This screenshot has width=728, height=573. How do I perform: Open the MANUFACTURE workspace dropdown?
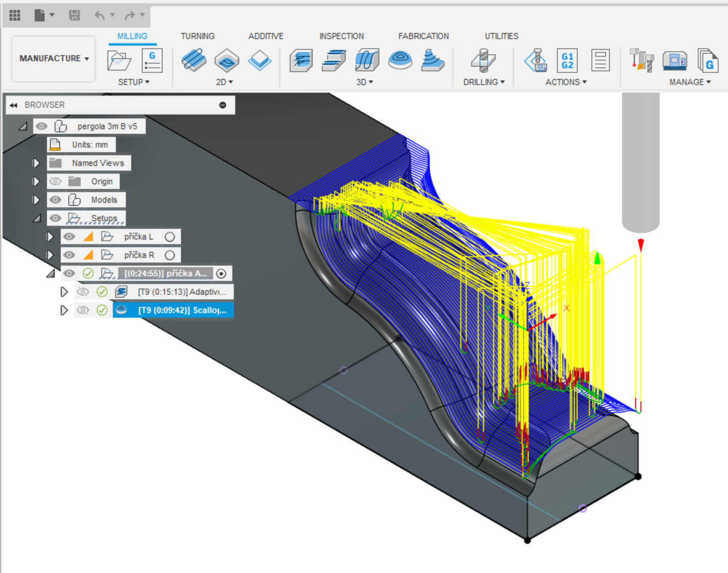pos(54,59)
